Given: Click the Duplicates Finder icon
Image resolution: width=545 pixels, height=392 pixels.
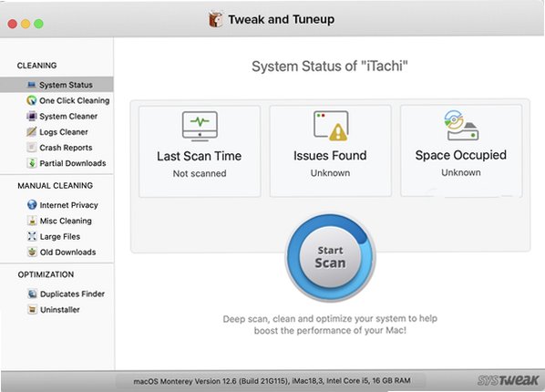Looking at the screenshot, I should [x=32, y=294].
